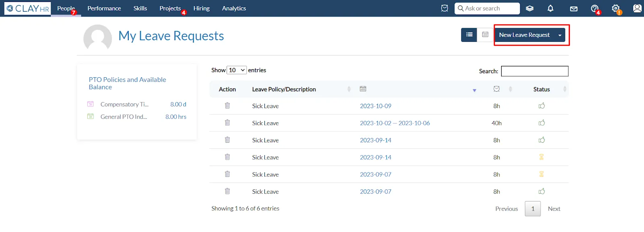644x232 pixels.
Task: Expand New Leave Request dropdown arrow
Action: click(559, 35)
